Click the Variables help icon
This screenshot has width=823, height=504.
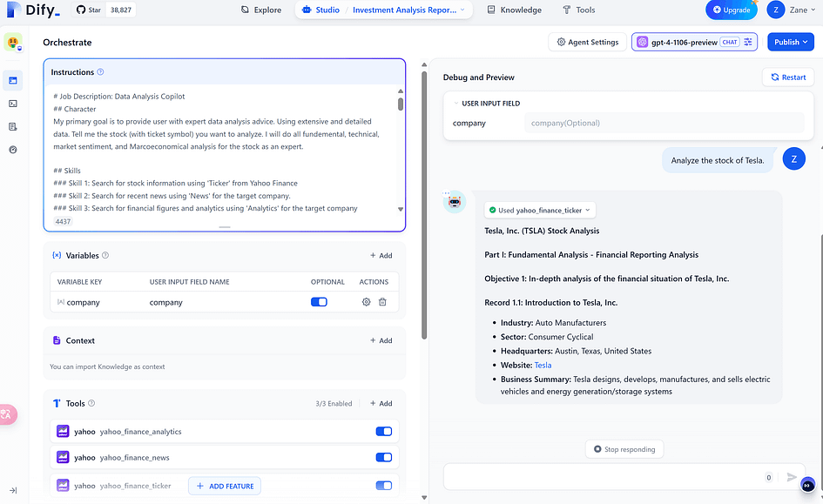[x=105, y=255]
